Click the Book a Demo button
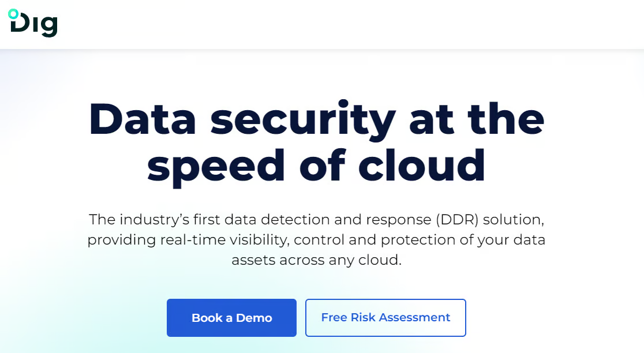644x353 pixels. point(231,318)
